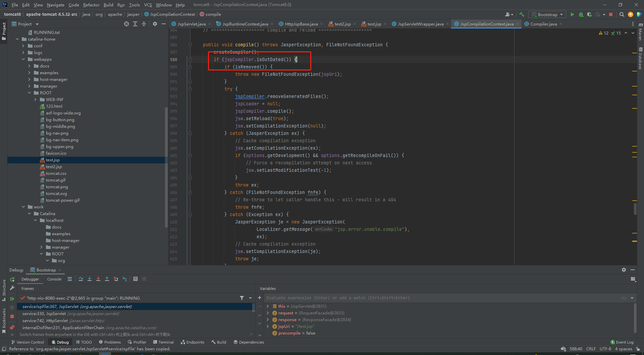The height and width of the screenshot is (355, 644).
Task: Open the Terminal tool window
Action: (x=163, y=342)
